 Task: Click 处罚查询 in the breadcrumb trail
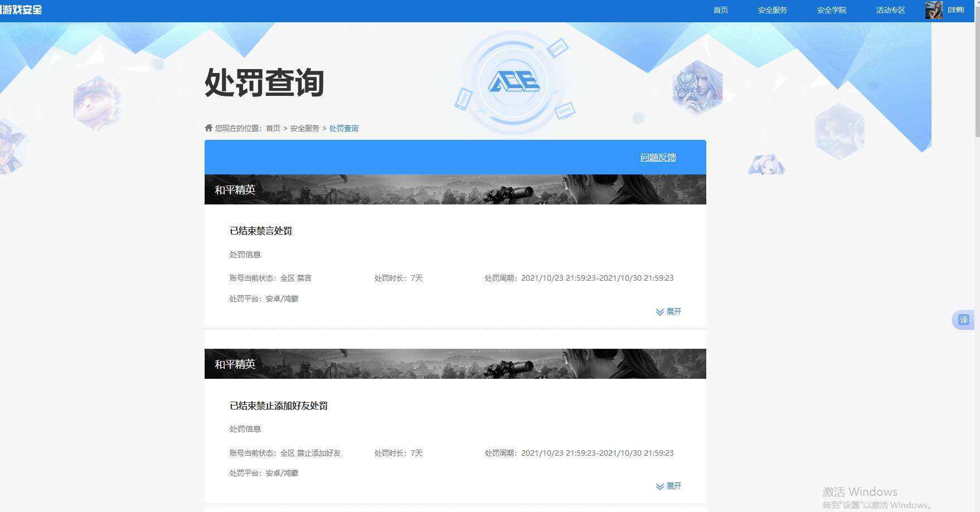[343, 128]
